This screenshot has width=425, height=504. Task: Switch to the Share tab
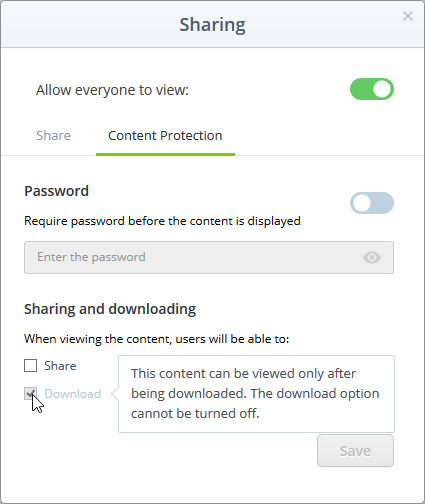(53, 136)
